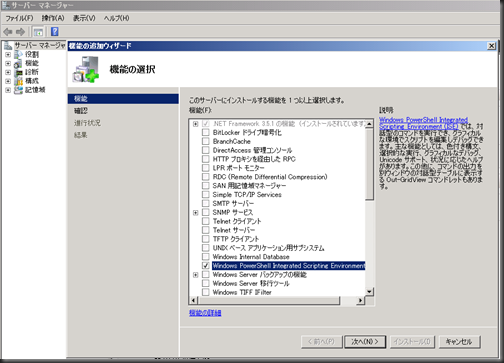Check HTTP プロキシを経由した RPC
This screenshot has width=504, height=363.
tap(206, 159)
